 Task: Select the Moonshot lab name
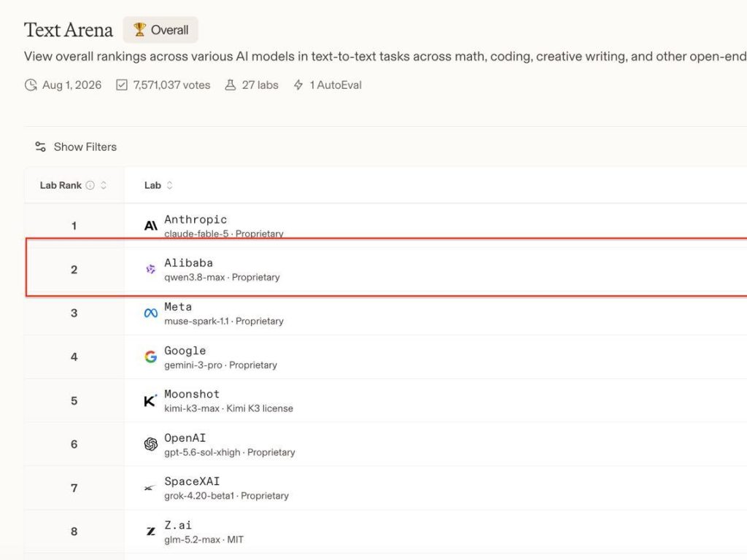click(x=192, y=394)
